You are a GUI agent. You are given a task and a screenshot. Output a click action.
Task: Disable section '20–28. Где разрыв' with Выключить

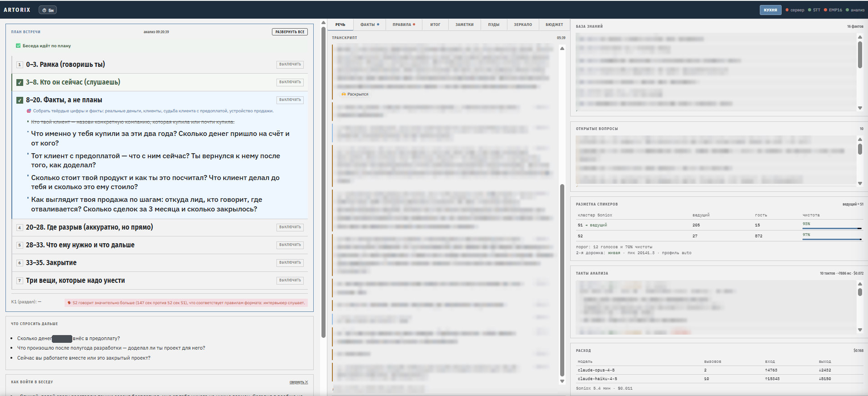290,227
